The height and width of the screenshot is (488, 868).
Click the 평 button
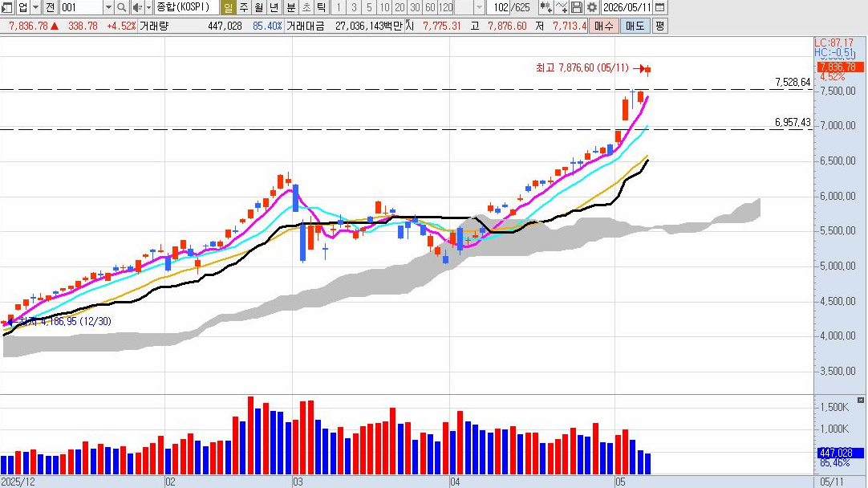point(660,26)
